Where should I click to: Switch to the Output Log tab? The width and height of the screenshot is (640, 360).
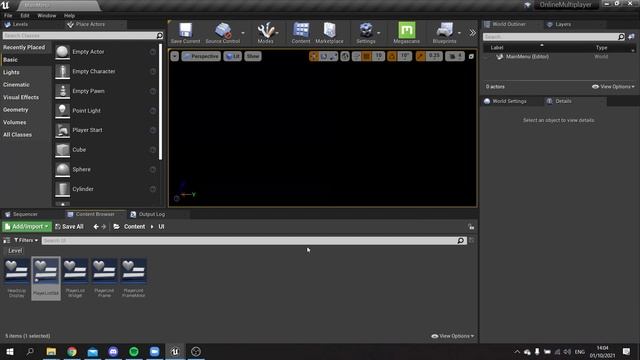(148, 214)
